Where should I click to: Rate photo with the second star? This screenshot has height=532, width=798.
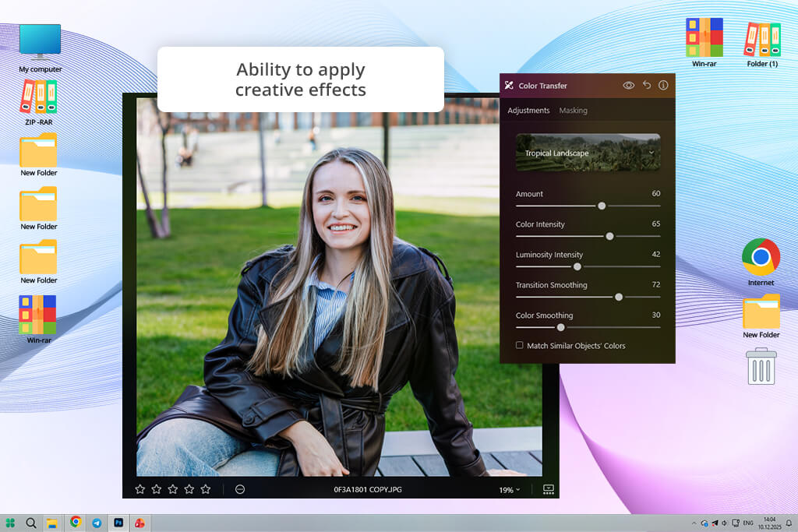[156, 489]
